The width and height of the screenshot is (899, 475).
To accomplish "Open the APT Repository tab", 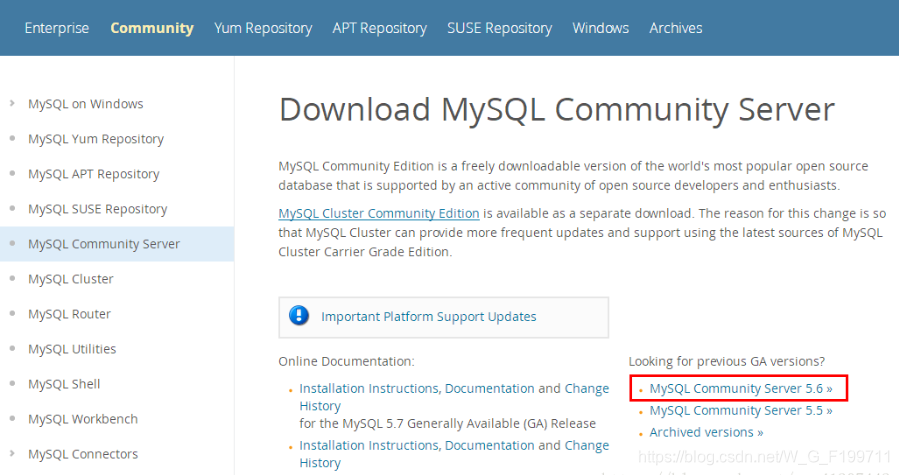I will [x=380, y=28].
